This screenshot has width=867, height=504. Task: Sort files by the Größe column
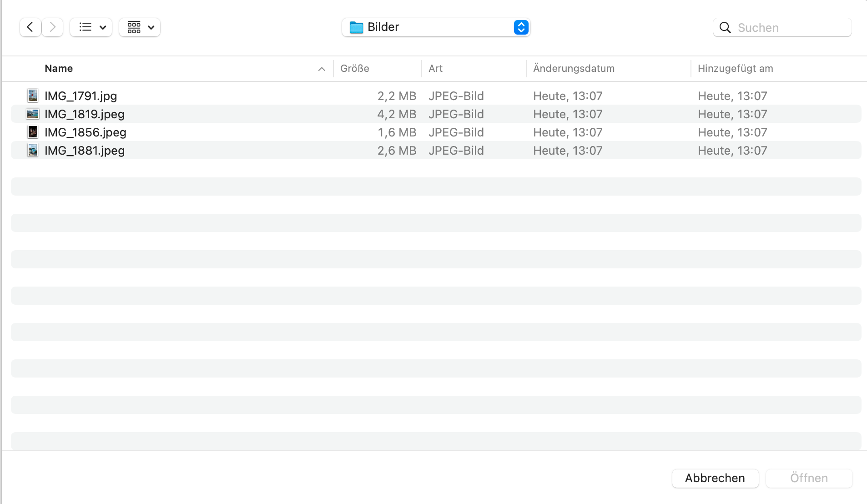(355, 69)
